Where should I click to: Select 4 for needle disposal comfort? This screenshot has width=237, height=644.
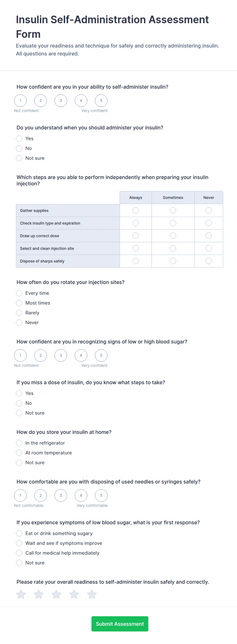(x=81, y=495)
